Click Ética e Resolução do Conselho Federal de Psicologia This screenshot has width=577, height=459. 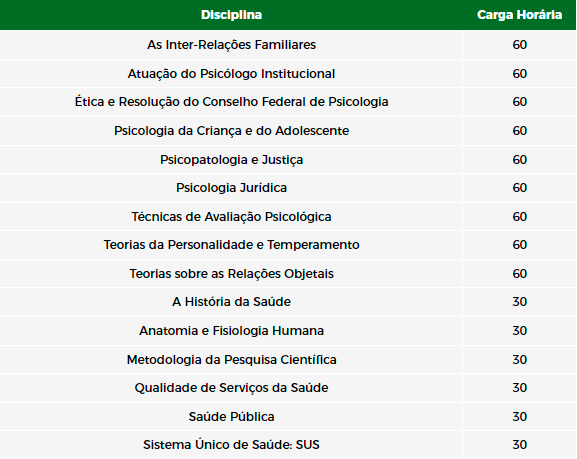(x=231, y=102)
